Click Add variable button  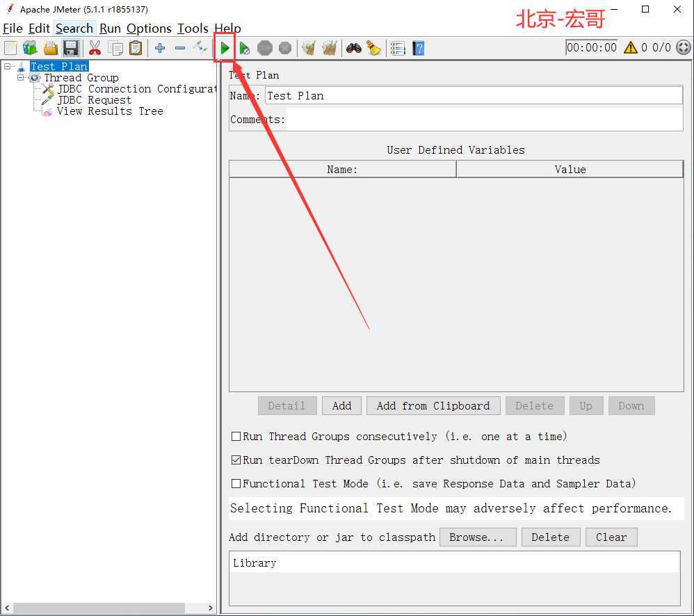pos(341,406)
